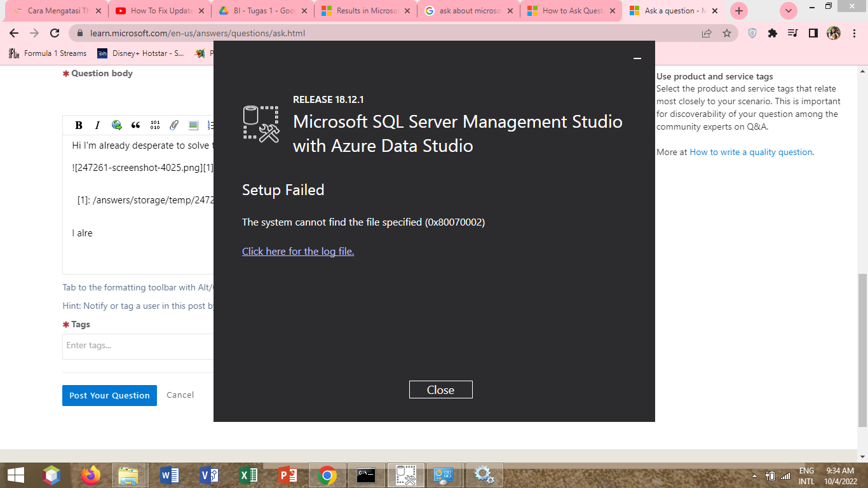Select SSMS installer in taskbar

click(405, 475)
